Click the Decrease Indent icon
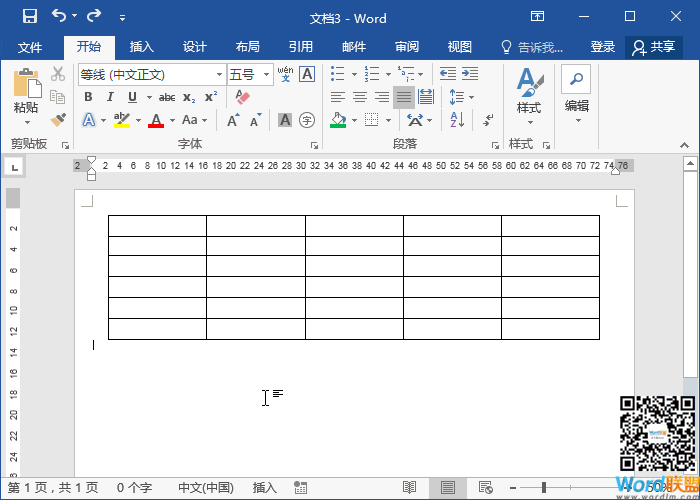Screen dimensions: 700x500 (x=447, y=74)
